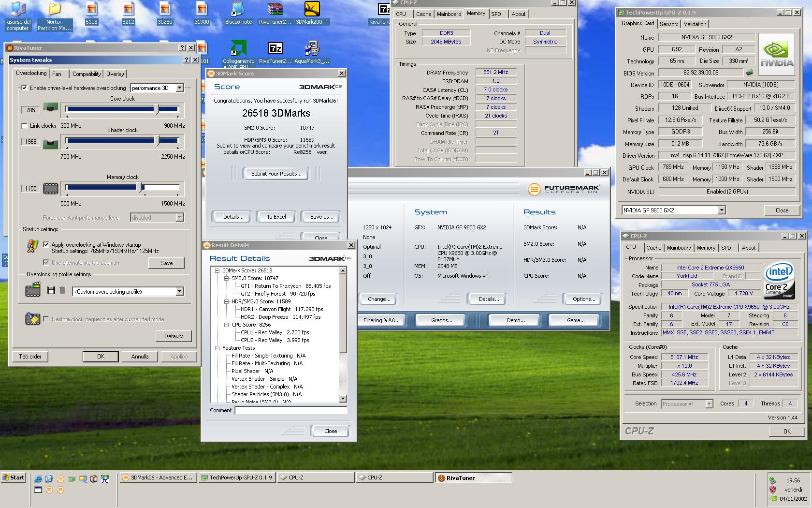Image resolution: width=812 pixels, height=508 pixels.
Task: Click Internet Explorer quick launch icon
Action: (x=38, y=478)
